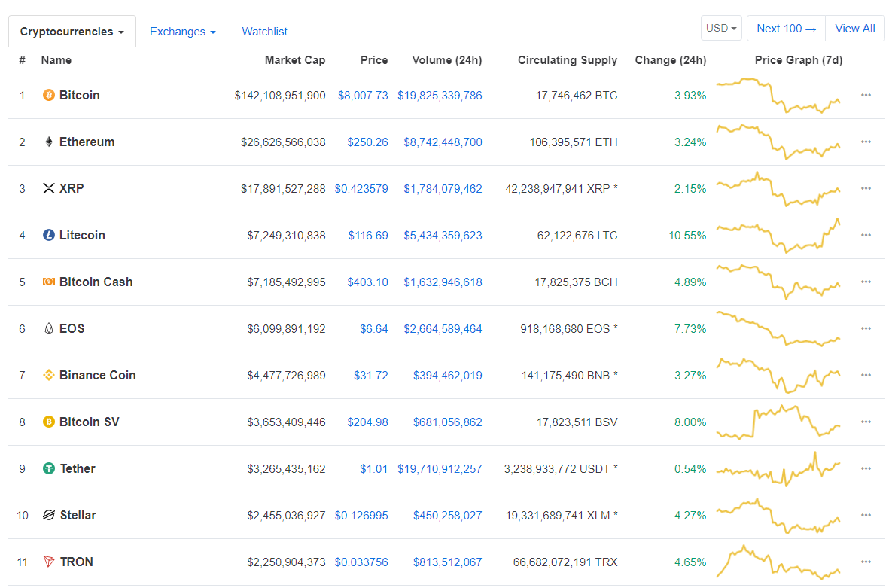Open the Litecoin name link

click(83, 235)
